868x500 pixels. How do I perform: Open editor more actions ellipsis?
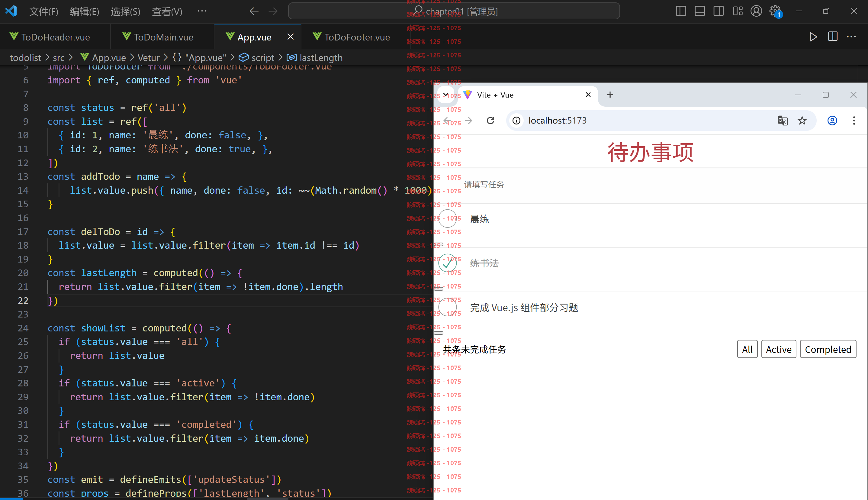[x=851, y=36]
